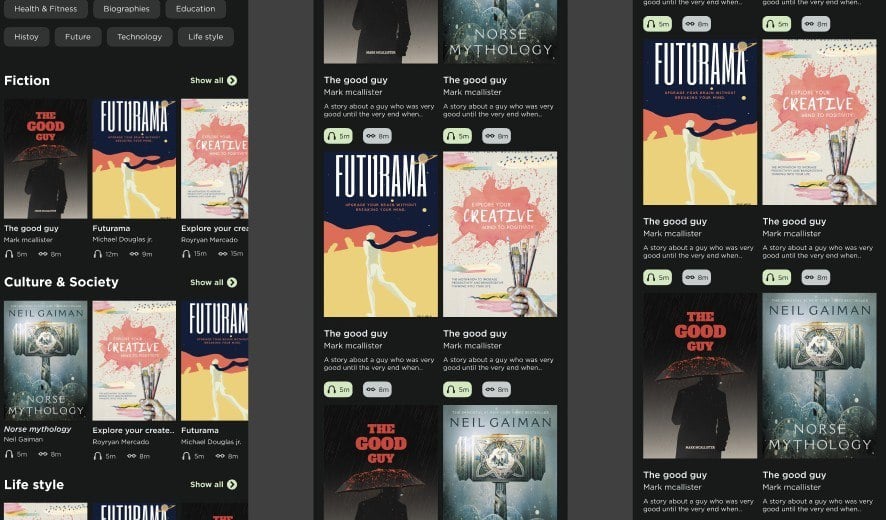
Task: Tap the Histoy category chip
Action: [27, 37]
